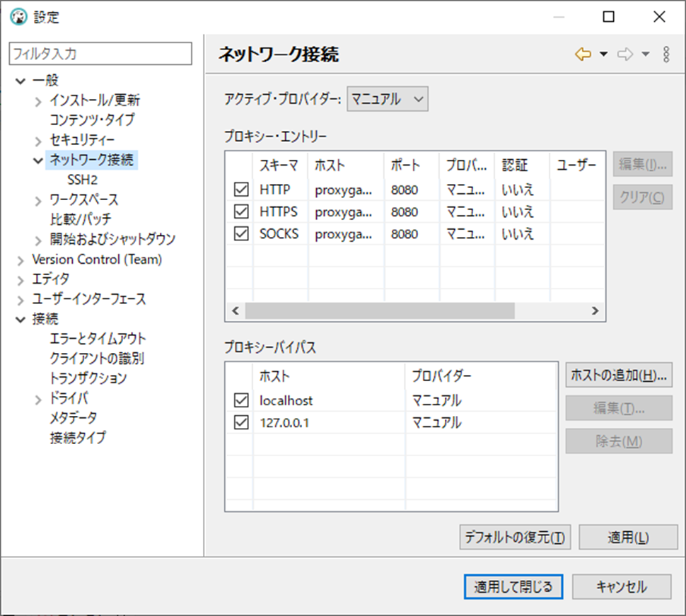Expand the Version Control (Team) node
Image resolution: width=686 pixels, height=616 pixels.
pos(20,260)
